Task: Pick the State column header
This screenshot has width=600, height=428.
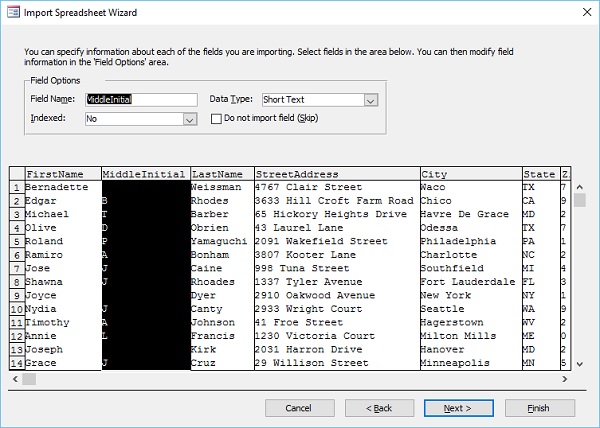Action: point(538,174)
